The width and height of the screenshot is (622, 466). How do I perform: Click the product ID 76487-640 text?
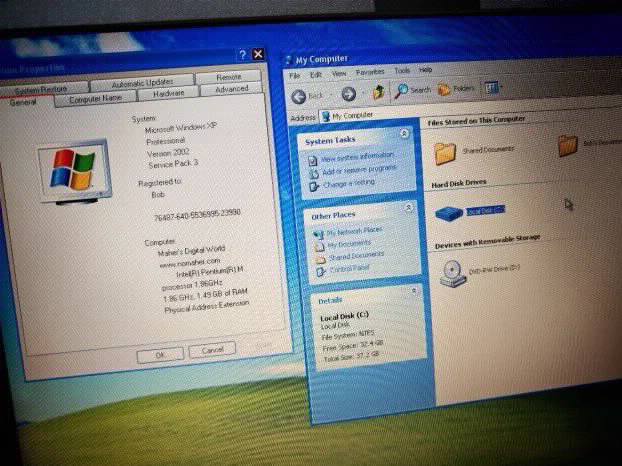coord(197,215)
